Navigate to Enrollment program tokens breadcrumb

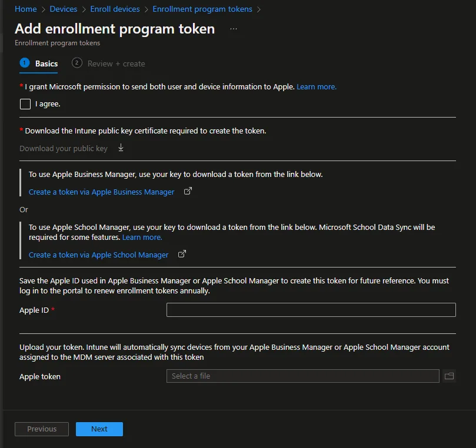pos(202,9)
